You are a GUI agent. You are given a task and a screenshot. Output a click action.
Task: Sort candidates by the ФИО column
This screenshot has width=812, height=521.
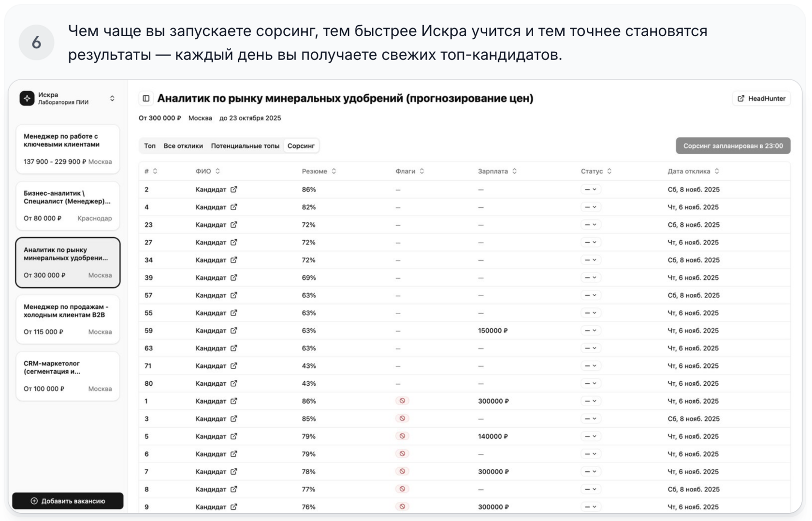208,171
